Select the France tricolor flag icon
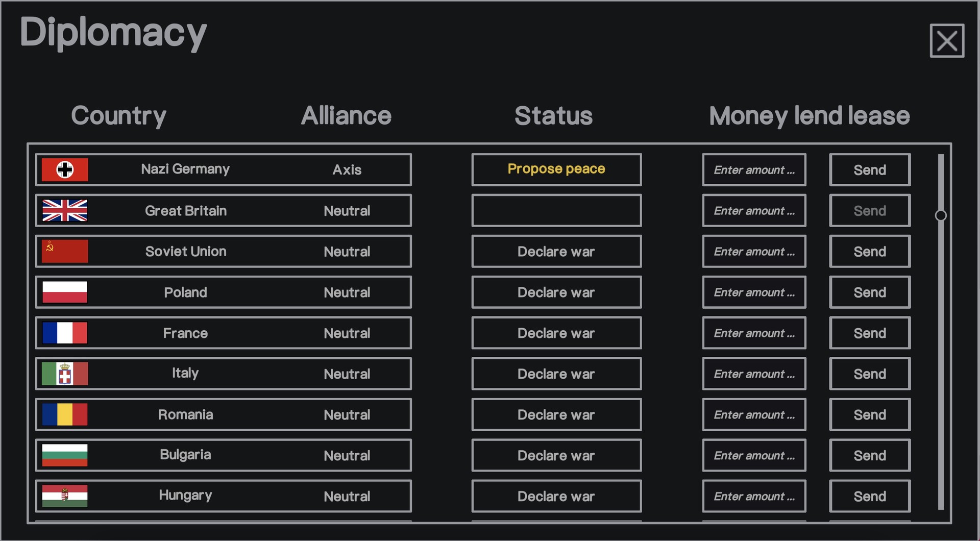 tap(65, 333)
